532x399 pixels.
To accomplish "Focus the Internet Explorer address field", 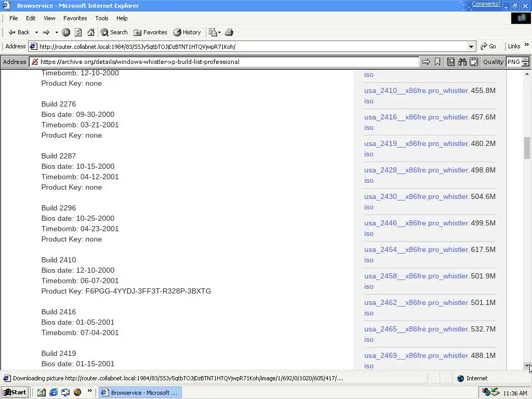I will point(252,46).
